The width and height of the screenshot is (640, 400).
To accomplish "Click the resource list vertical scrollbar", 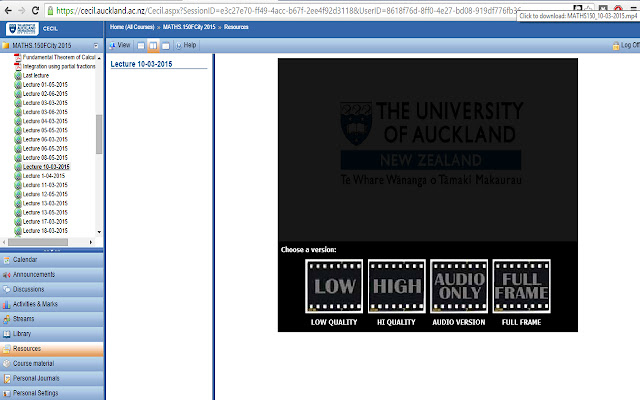I will pyautogui.click(x=98, y=132).
